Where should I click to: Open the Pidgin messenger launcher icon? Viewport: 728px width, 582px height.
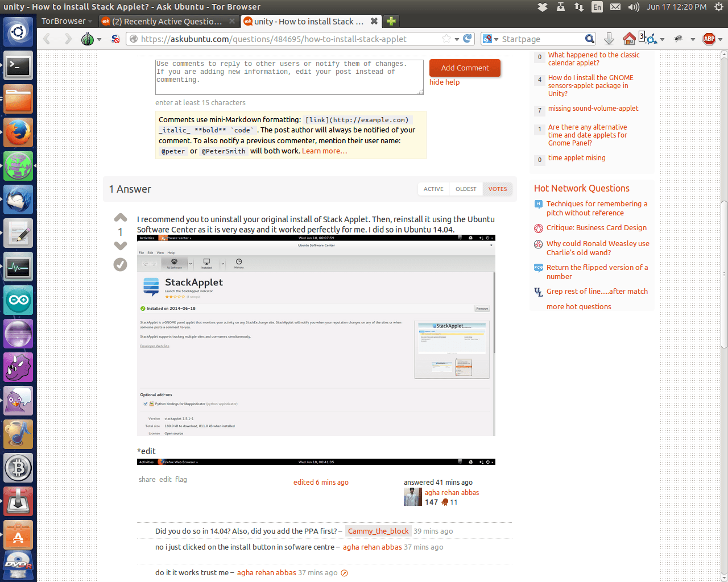[18, 401]
